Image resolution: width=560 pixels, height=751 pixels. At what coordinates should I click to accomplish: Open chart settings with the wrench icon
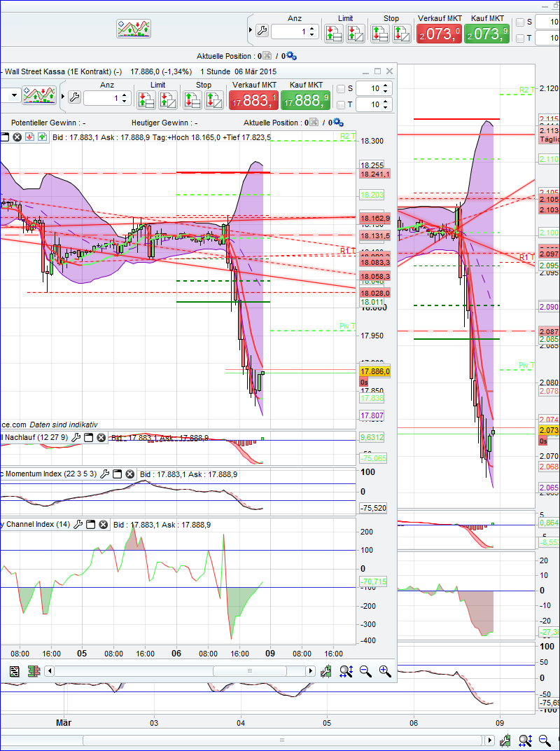point(74,97)
